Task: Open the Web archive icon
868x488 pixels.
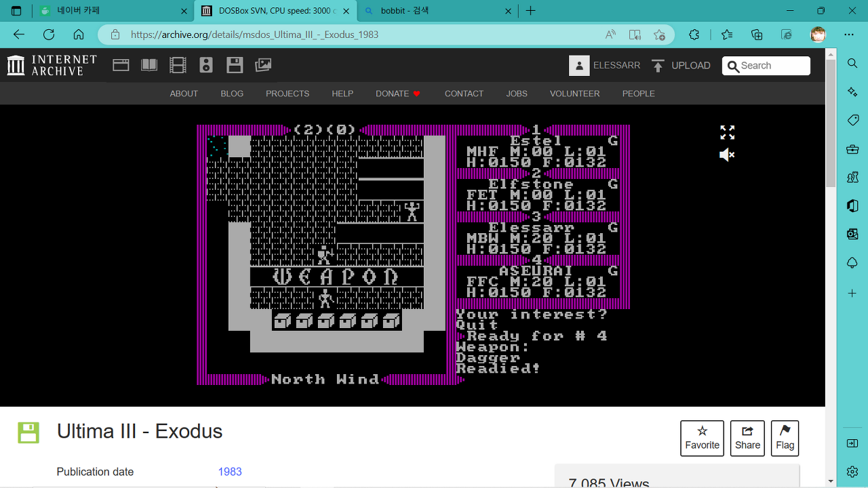Action: coord(121,65)
